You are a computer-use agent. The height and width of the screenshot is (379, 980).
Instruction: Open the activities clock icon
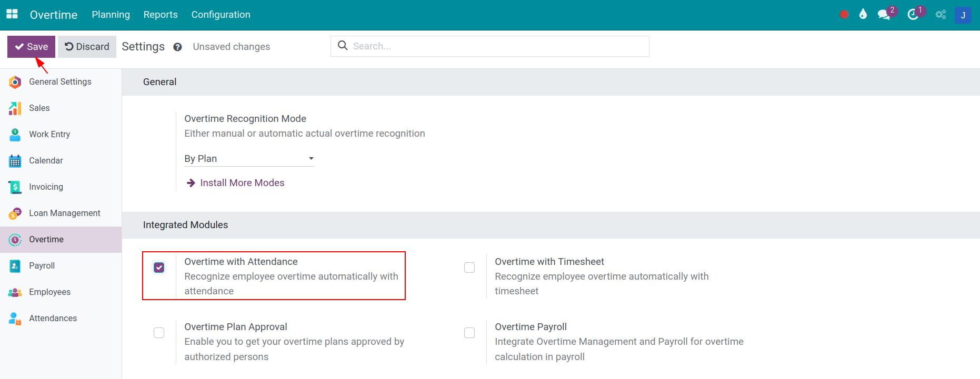913,15
